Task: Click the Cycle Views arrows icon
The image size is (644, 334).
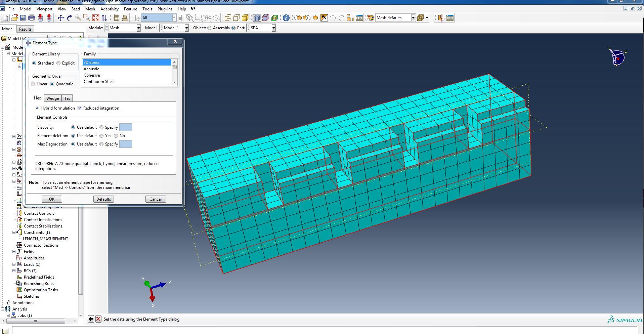Action: click(x=104, y=18)
